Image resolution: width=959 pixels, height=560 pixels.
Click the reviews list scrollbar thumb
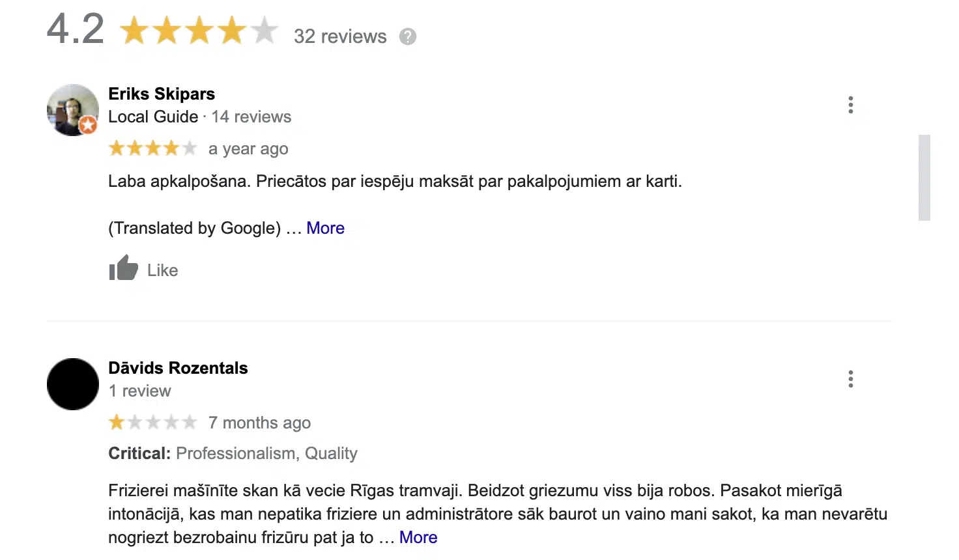click(x=924, y=177)
